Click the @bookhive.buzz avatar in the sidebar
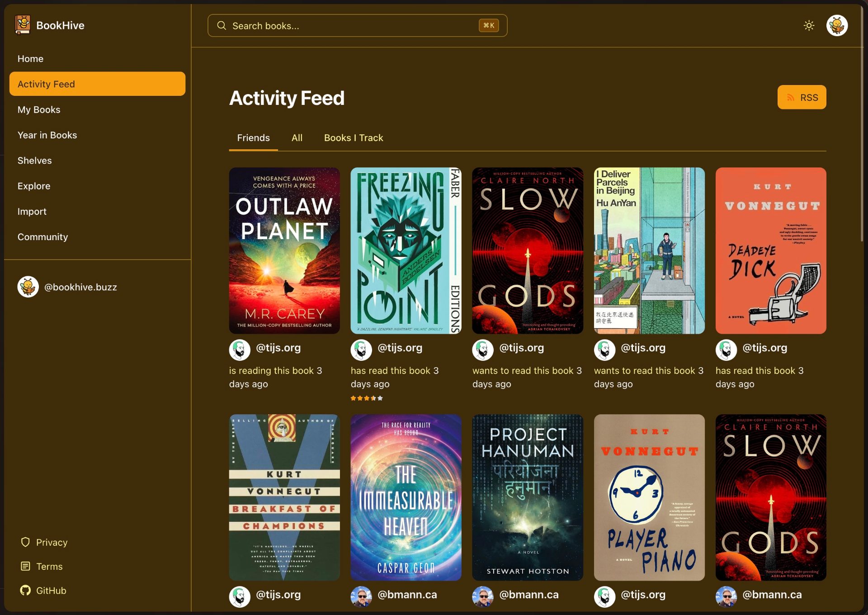 (28, 287)
